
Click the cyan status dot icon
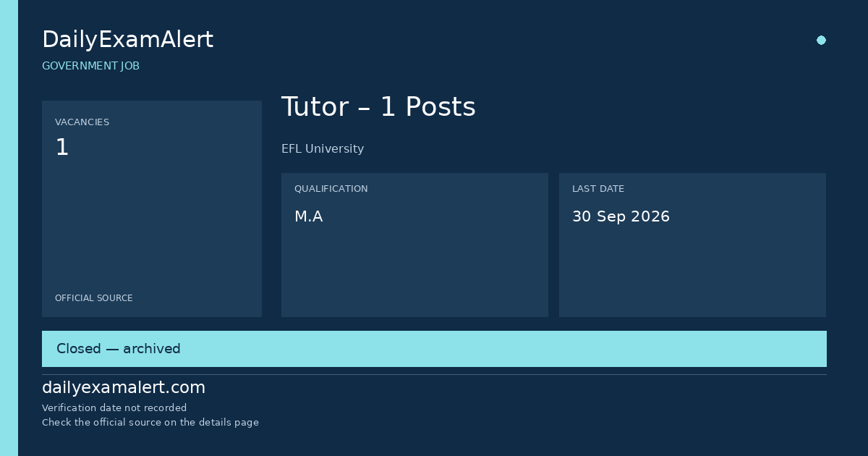[821, 41]
